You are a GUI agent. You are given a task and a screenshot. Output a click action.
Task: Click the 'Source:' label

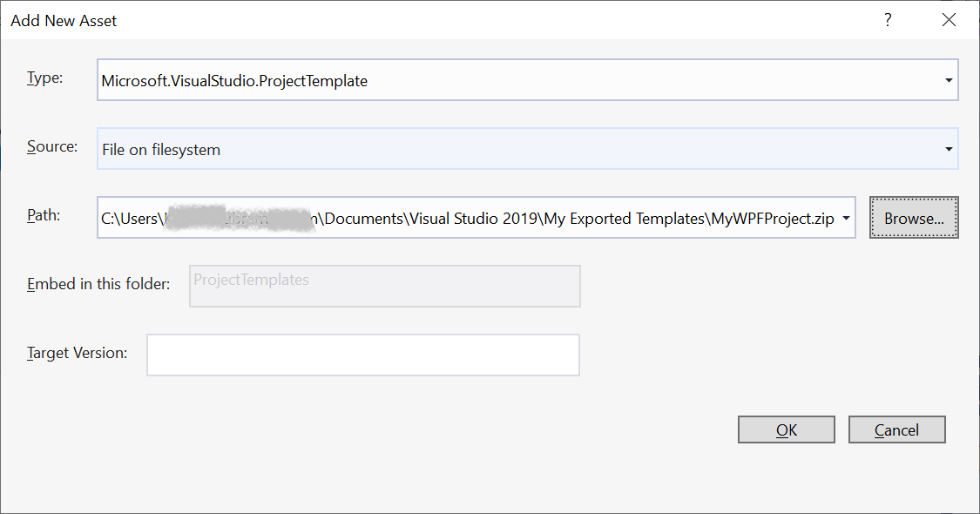52,146
